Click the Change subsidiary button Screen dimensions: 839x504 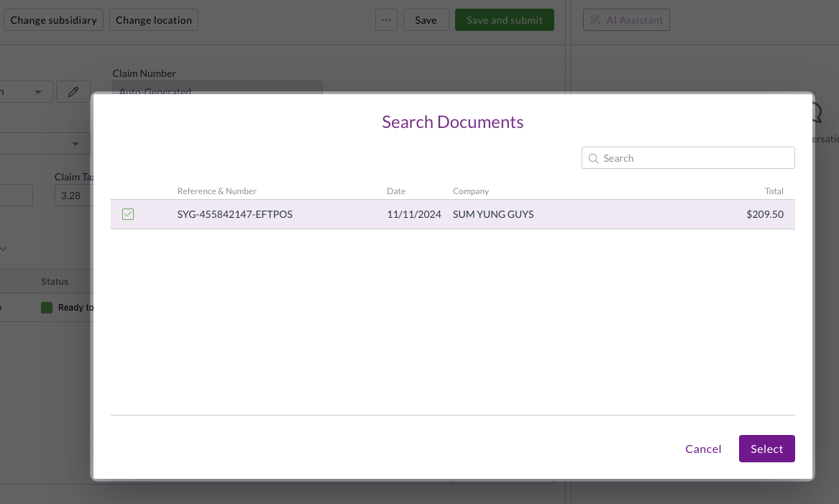(x=53, y=20)
